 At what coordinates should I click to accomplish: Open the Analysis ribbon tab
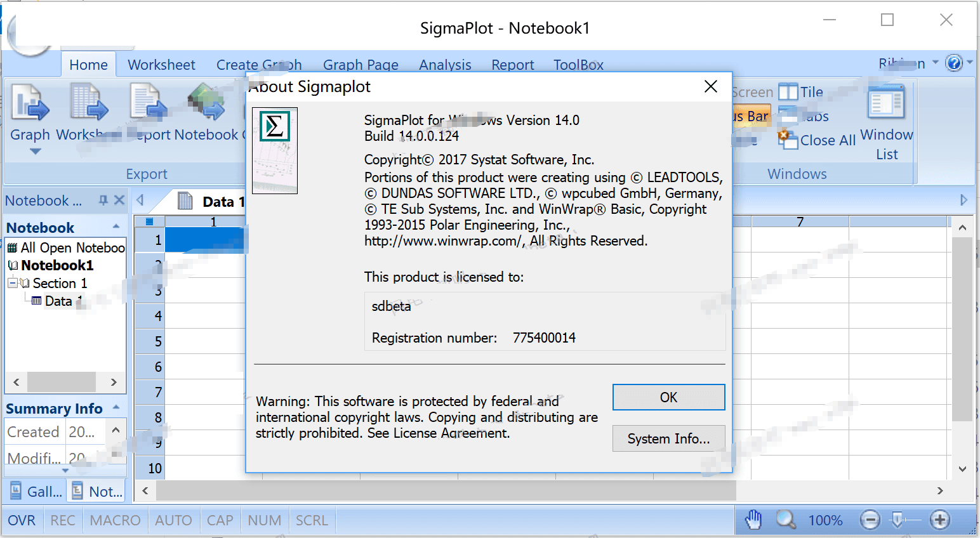point(445,65)
